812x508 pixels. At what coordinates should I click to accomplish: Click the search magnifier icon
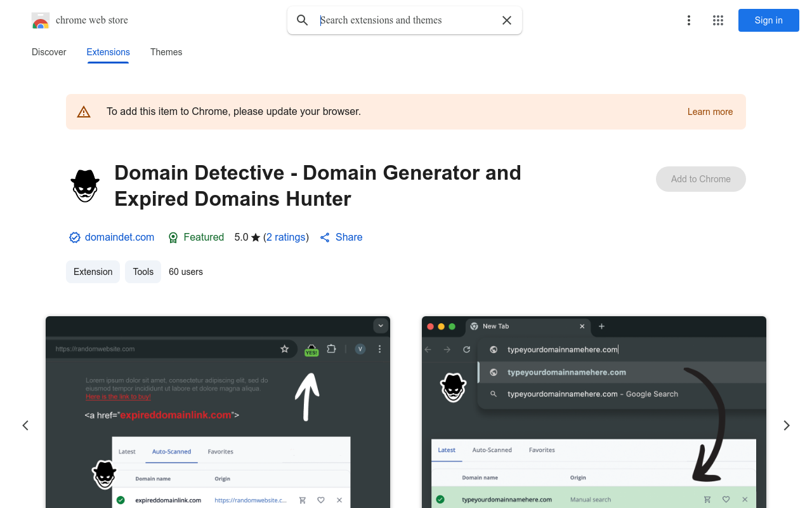pyautogui.click(x=303, y=20)
